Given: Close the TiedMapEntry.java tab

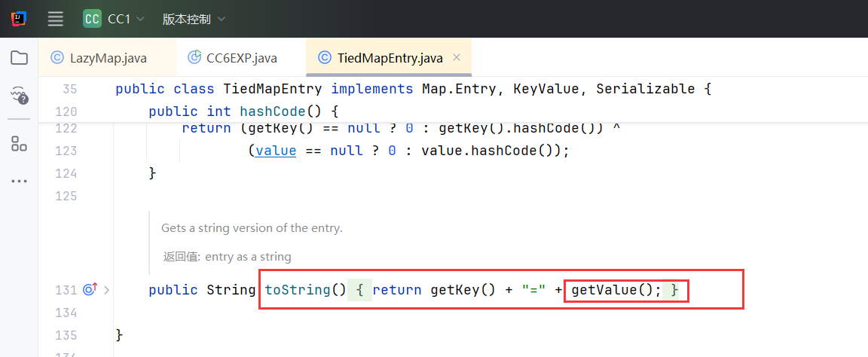Looking at the screenshot, I should point(456,57).
